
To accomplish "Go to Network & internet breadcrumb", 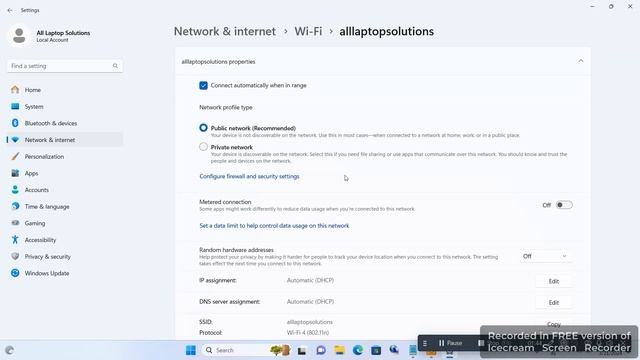I will point(225,31).
